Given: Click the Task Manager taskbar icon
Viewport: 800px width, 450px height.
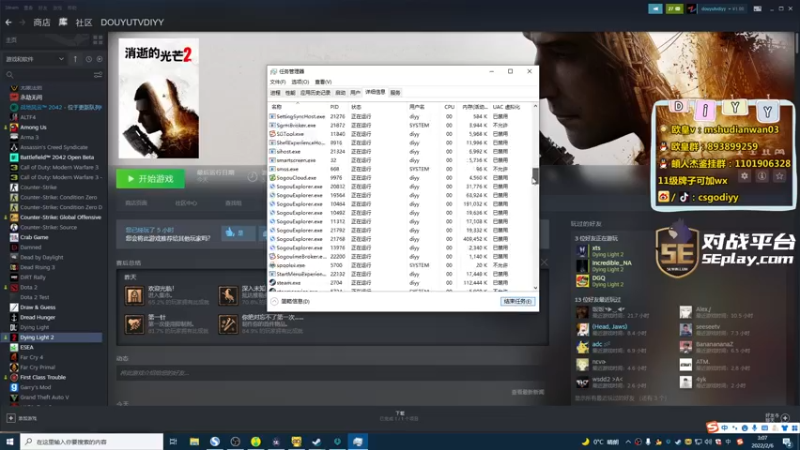Looking at the screenshot, I should coord(358,441).
